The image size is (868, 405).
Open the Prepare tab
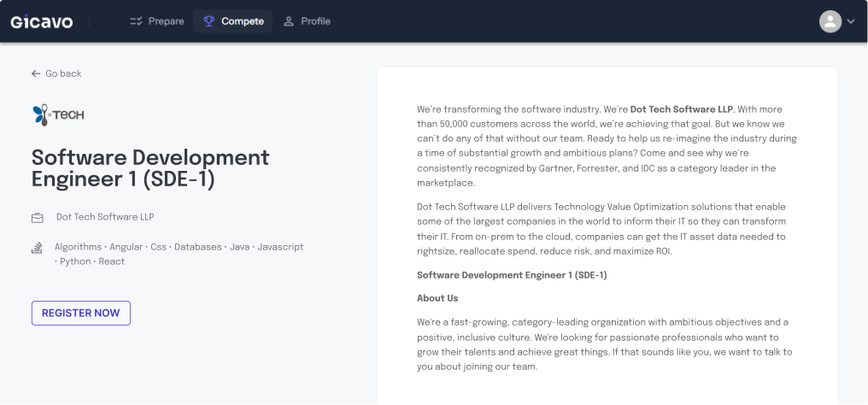pos(156,21)
